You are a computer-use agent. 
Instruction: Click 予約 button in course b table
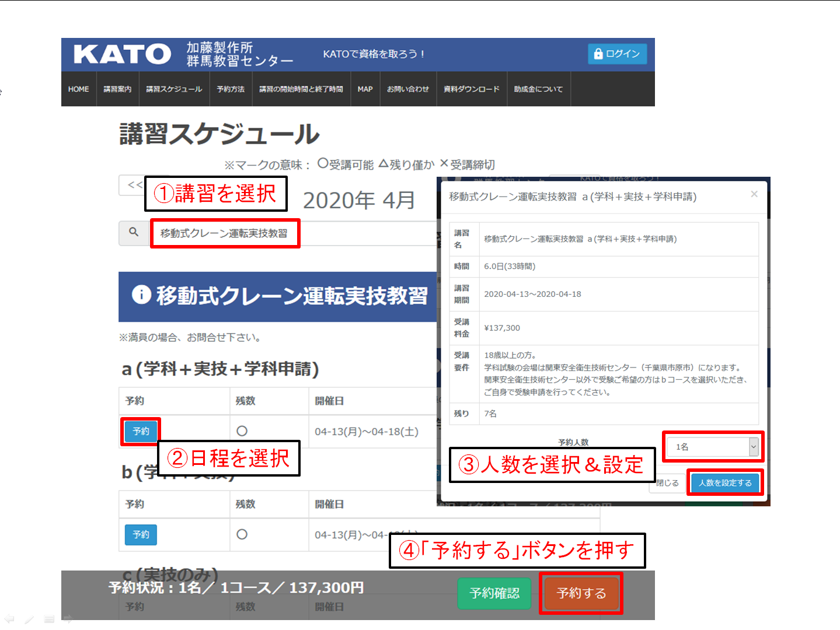[x=141, y=534]
